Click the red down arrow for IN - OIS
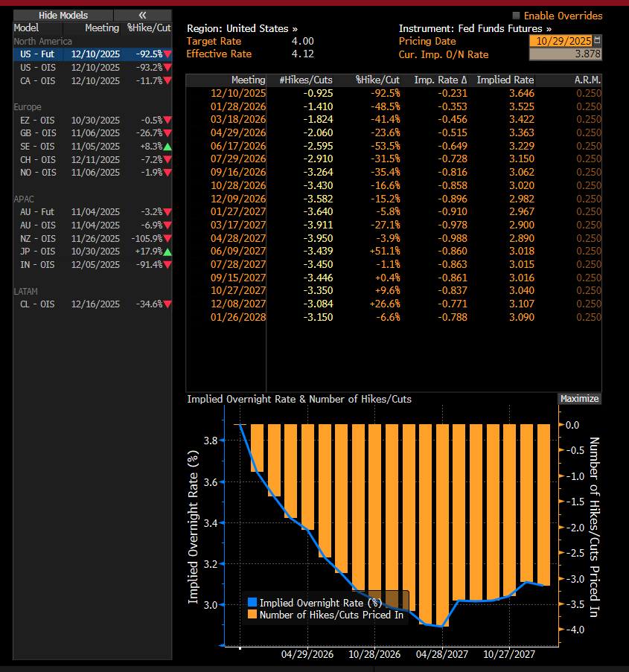The width and height of the screenshot is (629, 672). pyautogui.click(x=167, y=265)
